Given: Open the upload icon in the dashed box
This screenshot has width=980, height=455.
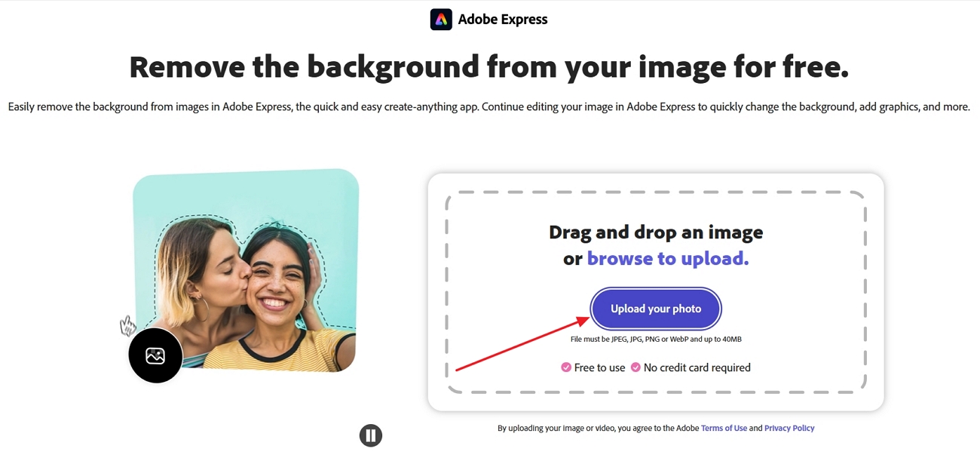Looking at the screenshot, I should coord(655,309).
